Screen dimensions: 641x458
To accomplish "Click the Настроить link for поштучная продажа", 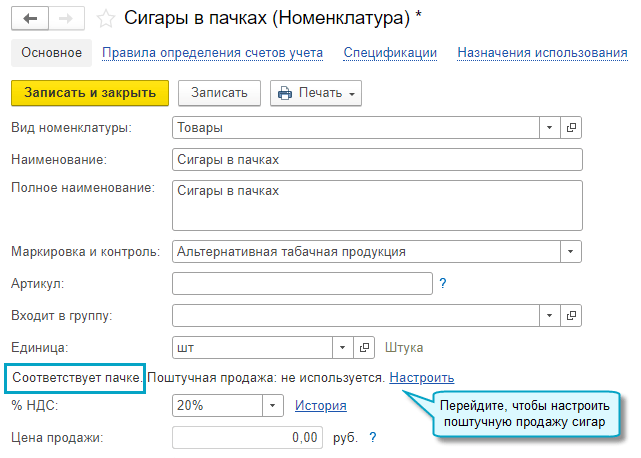I will pyautogui.click(x=421, y=378).
